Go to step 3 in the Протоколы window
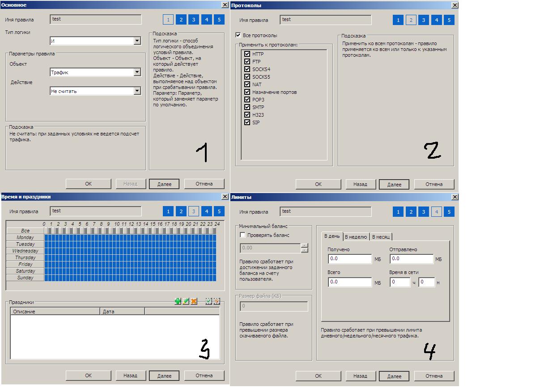 tap(424, 20)
